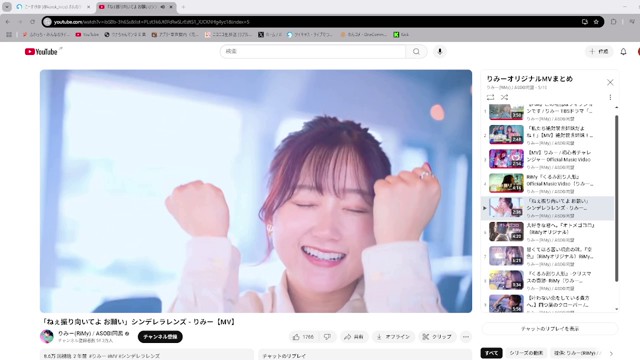
Task: Open browser extensions puzzle icon
Action: pos(613,22)
